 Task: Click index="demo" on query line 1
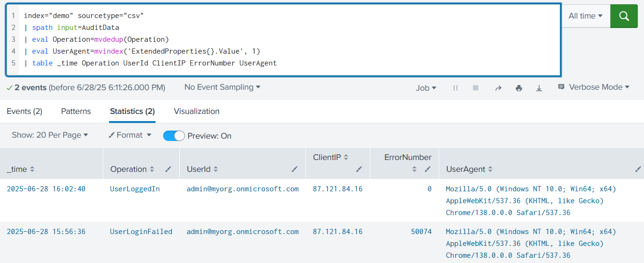pyautogui.click(x=49, y=16)
